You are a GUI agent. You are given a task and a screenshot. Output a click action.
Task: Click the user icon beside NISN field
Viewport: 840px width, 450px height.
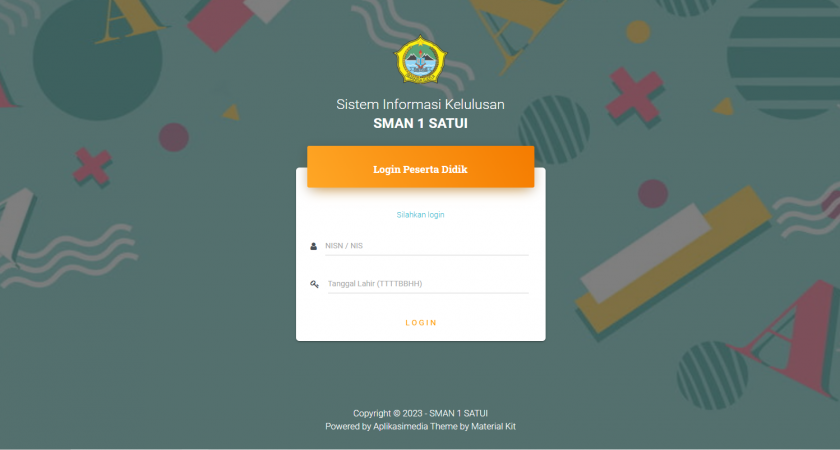point(313,246)
